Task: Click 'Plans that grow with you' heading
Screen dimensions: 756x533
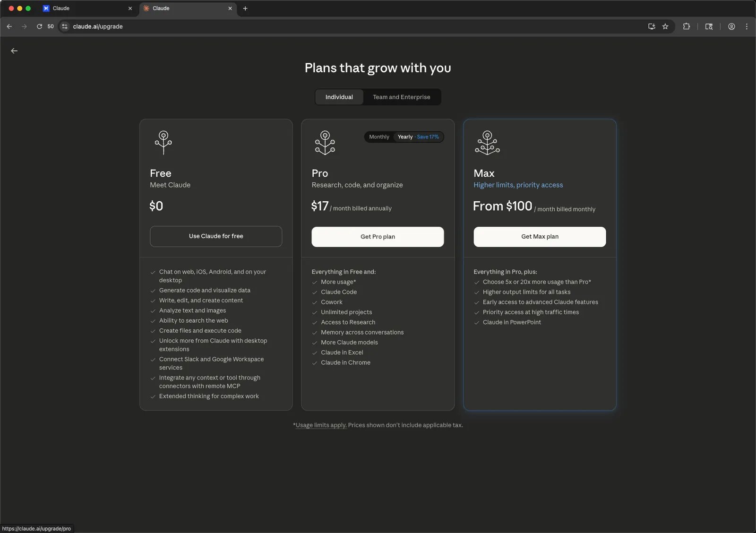Action: 378,68
